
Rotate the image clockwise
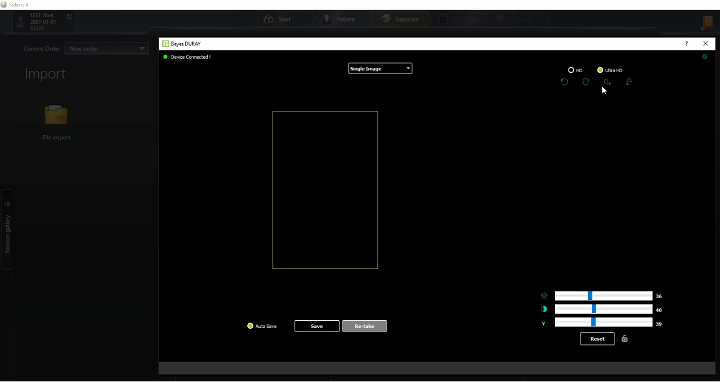tap(586, 82)
